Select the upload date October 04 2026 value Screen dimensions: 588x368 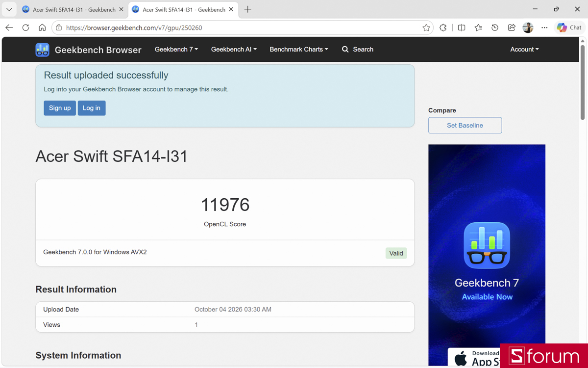[233, 310]
